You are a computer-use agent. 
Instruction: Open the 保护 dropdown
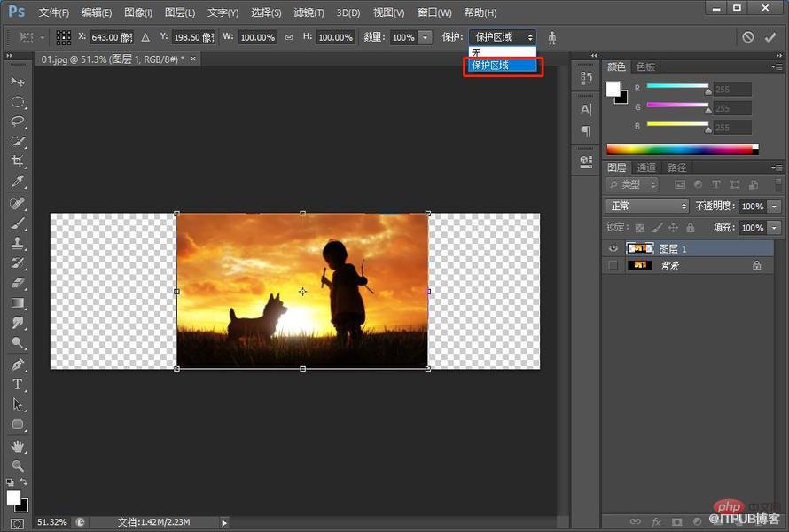click(502, 37)
